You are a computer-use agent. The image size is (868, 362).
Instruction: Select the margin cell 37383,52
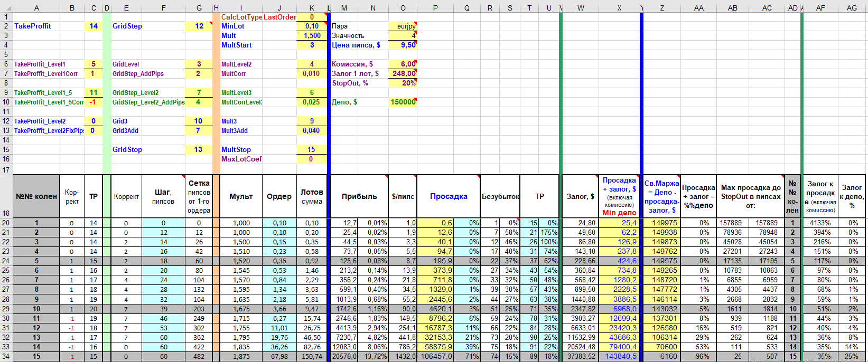click(x=581, y=356)
